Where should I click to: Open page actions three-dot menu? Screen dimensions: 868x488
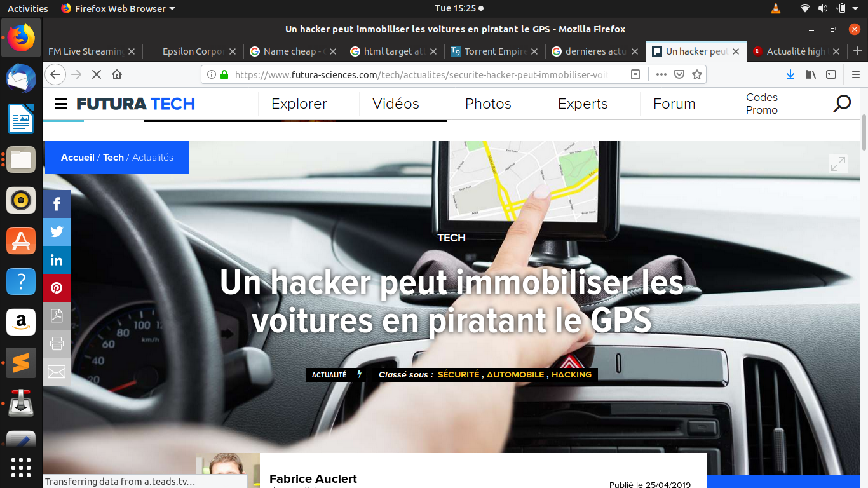[x=661, y=74]
